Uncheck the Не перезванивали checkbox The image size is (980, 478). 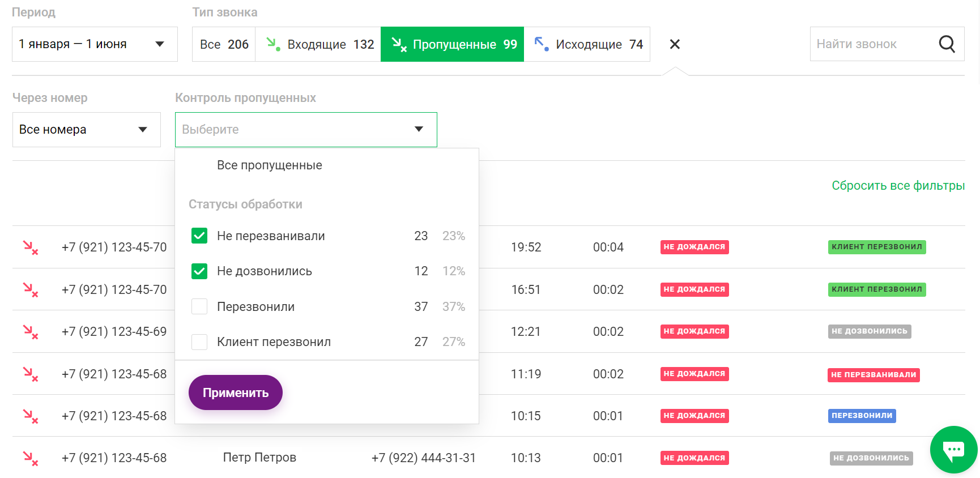click(199, 236)
